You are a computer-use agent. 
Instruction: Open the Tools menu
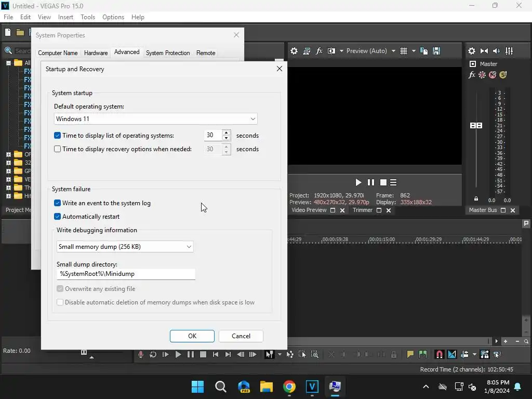tap(88, 17)
